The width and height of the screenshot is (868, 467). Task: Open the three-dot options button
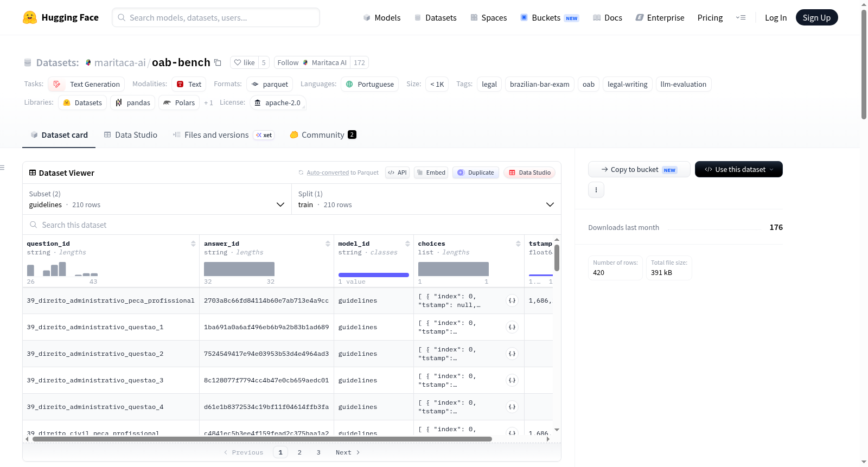(x=596, y=190)
